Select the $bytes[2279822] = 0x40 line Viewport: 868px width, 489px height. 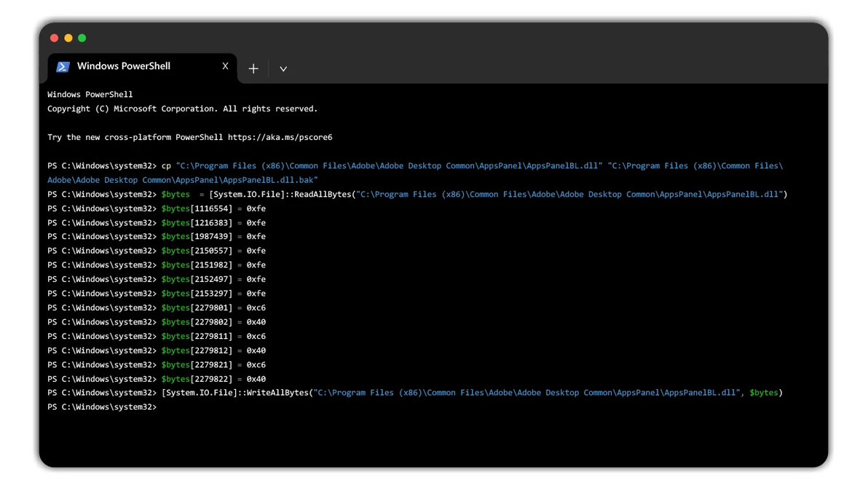pos(213,379)
